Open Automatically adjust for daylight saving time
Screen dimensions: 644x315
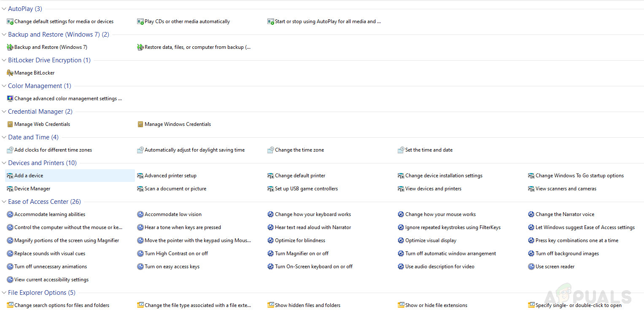194,150
